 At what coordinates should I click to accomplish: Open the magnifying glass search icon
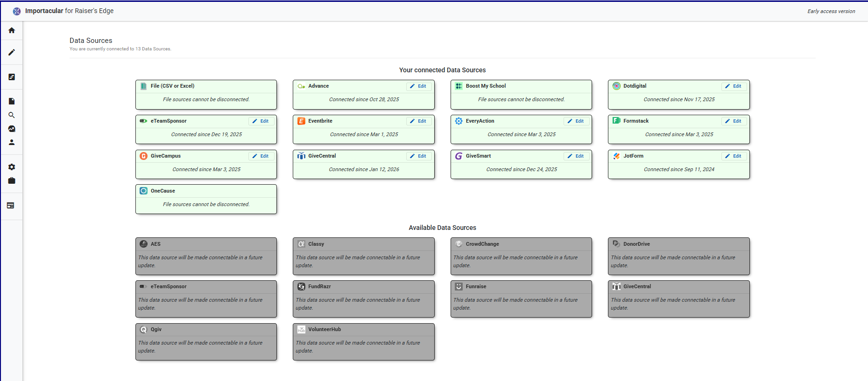pyautogui.click(x=12, y=115)
